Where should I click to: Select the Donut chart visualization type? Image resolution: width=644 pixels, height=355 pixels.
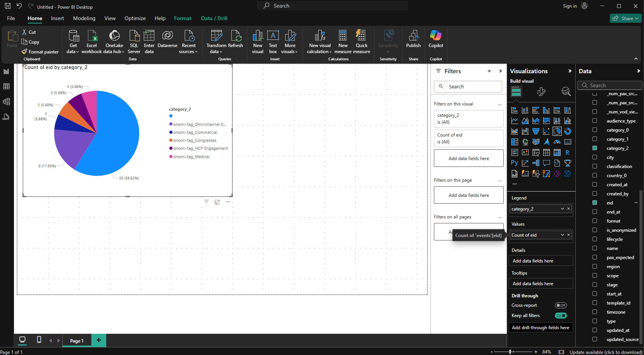[x=568, y=131]
